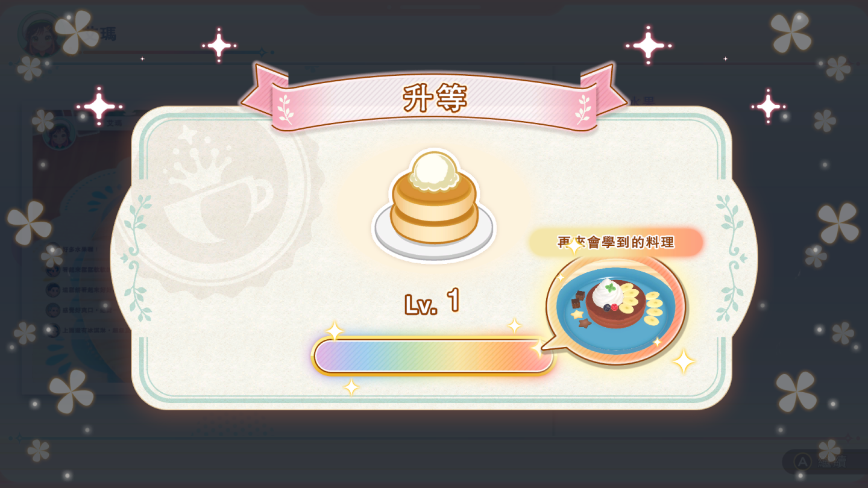
Task: Click the pancake with ice cream dish icon
Action: (x=433, y=204)
